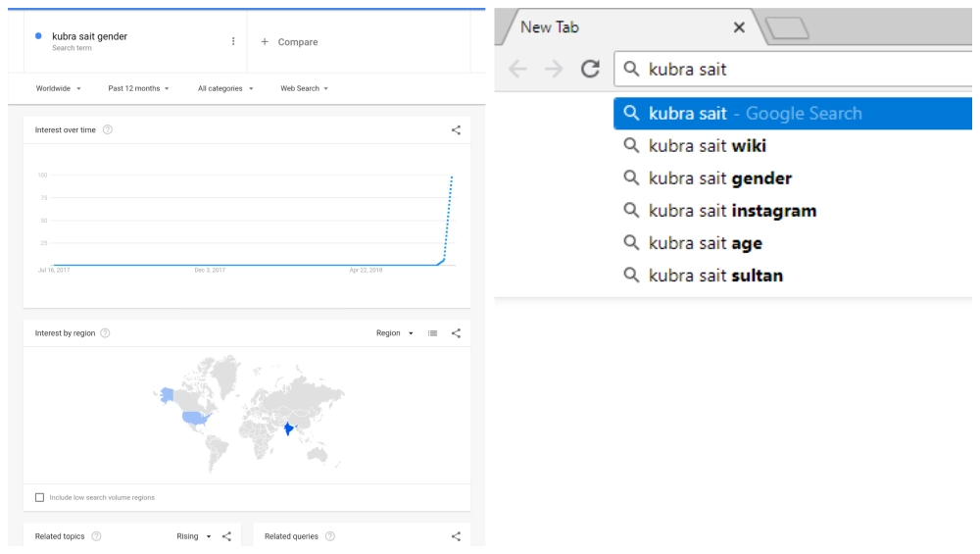Share the Related topics card
The height and width of the screenshot is (554, 980).
click(227, 536)
